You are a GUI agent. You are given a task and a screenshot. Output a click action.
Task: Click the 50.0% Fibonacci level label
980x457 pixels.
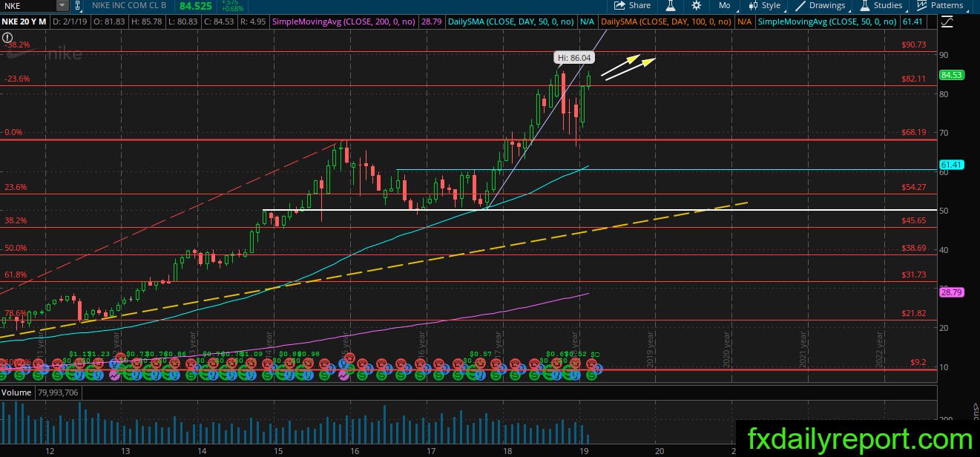tap(16, 248)
